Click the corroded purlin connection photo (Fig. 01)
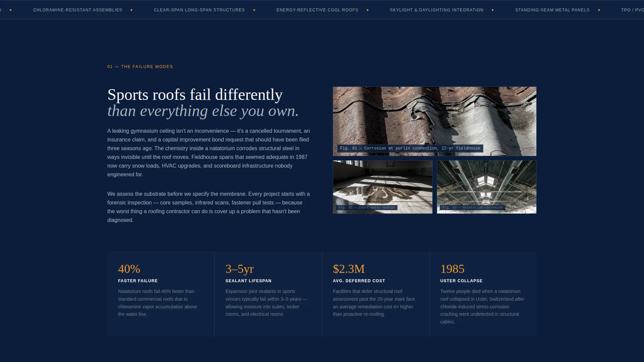The width and height of the screenshot is (644, 362). click(434, 121)
